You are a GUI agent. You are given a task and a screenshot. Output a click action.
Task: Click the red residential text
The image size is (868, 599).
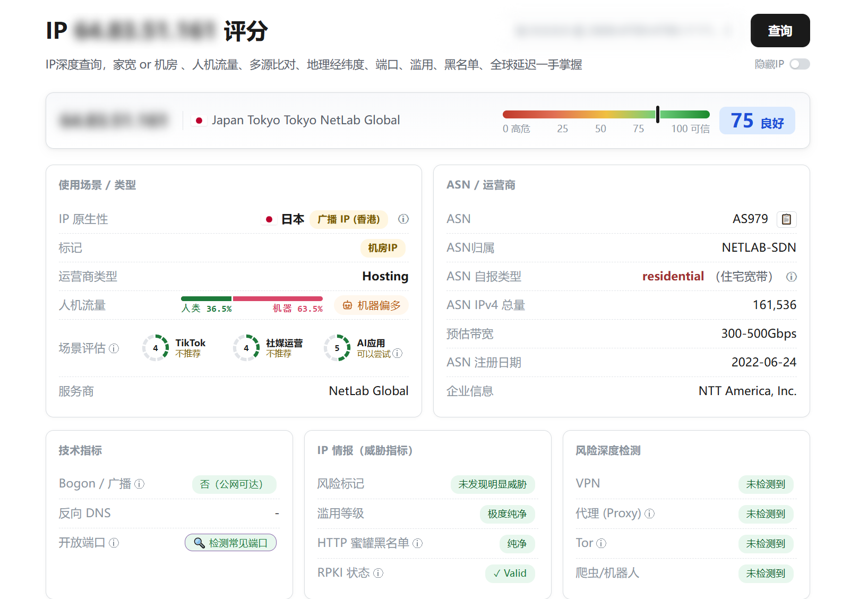[x=673, y=276]
